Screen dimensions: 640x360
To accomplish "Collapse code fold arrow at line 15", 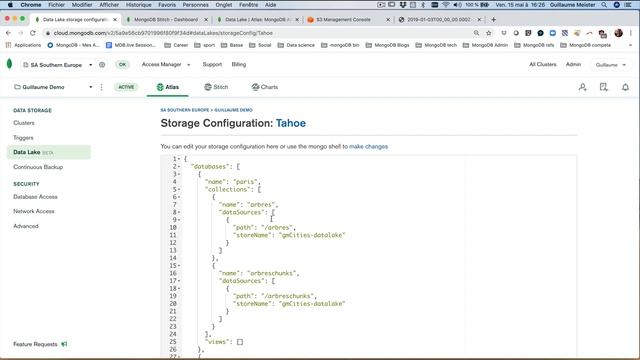I will [x=179, y=266].
